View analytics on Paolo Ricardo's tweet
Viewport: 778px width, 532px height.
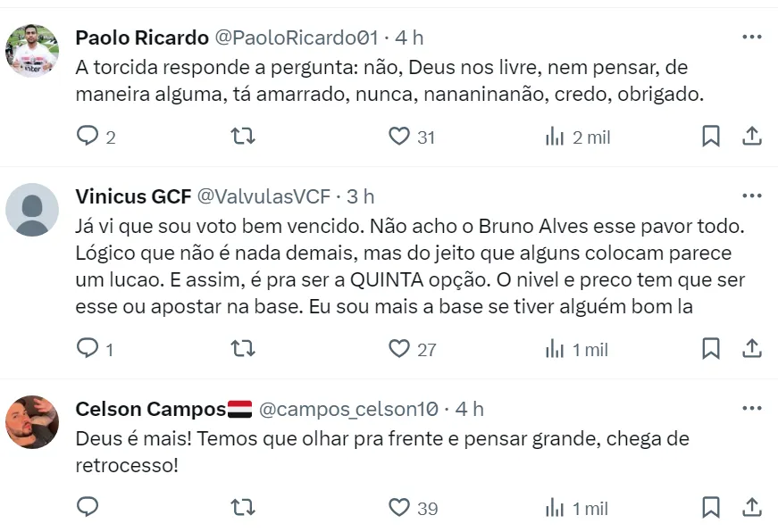click(x=555, y=137)
